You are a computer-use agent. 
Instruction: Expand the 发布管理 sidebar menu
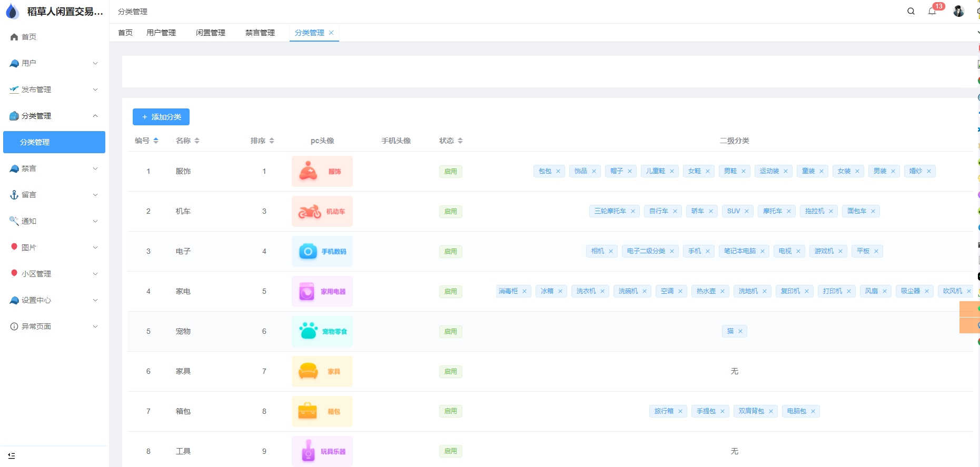coord(54,90)
